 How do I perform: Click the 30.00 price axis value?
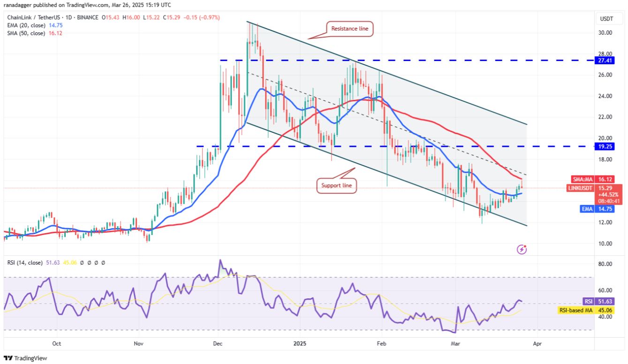pos(605,33)
